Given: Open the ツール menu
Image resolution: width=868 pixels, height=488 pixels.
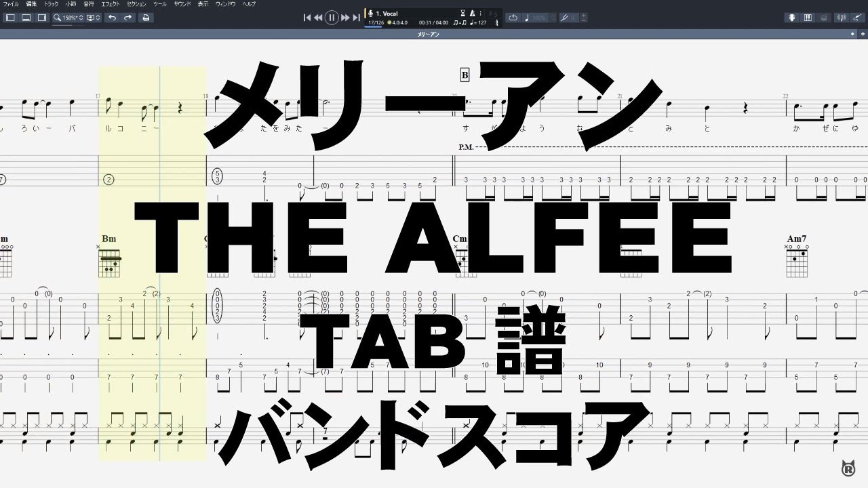Looking at the screenshot, I should tap(159, 4).
